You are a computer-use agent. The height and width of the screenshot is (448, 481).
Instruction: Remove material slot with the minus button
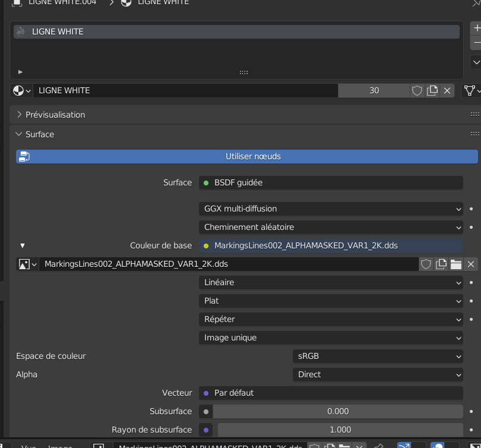point(476,43)
